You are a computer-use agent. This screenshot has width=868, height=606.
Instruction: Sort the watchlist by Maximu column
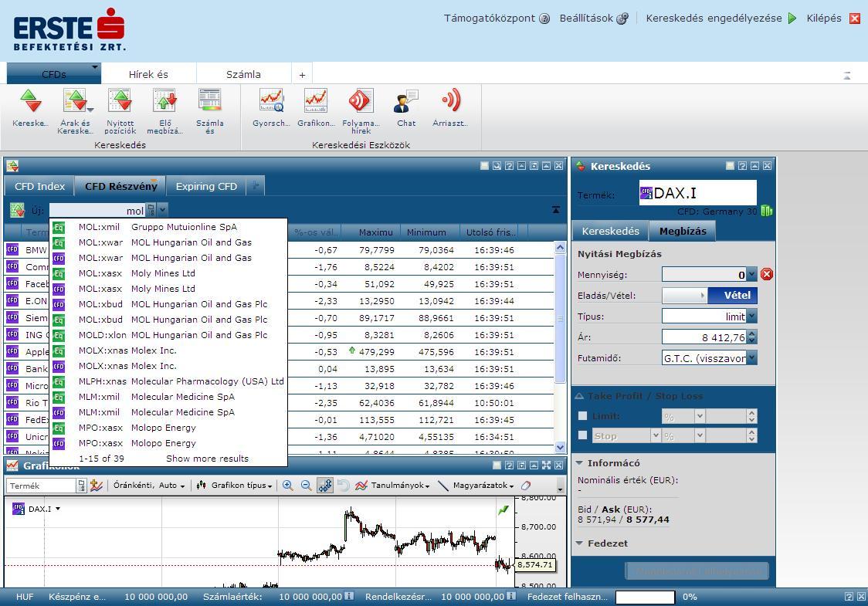click(375, 232)
